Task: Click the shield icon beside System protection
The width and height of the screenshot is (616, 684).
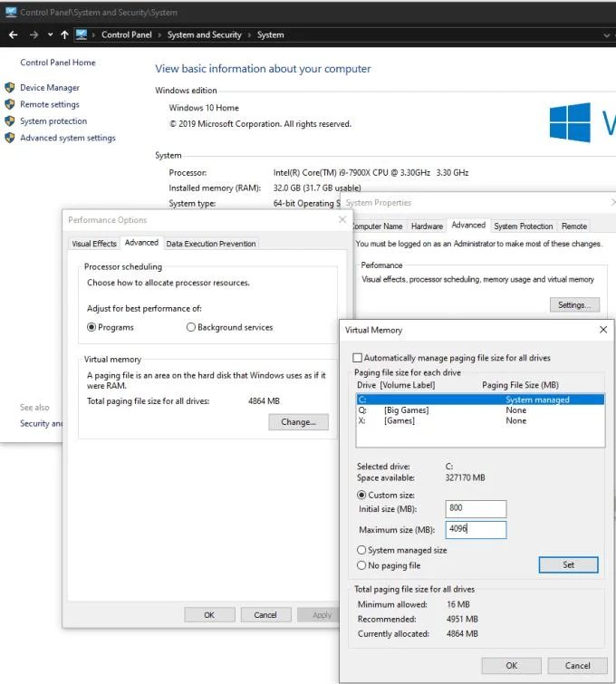Action: [10, 120]
